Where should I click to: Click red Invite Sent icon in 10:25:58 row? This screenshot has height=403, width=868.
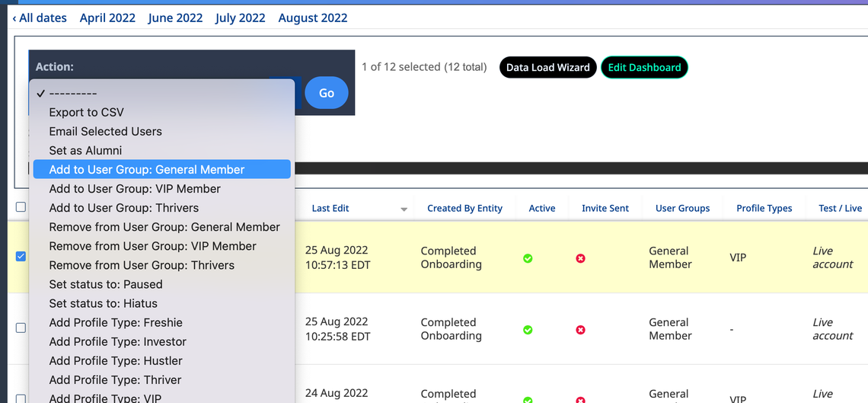tap(580, 330)
